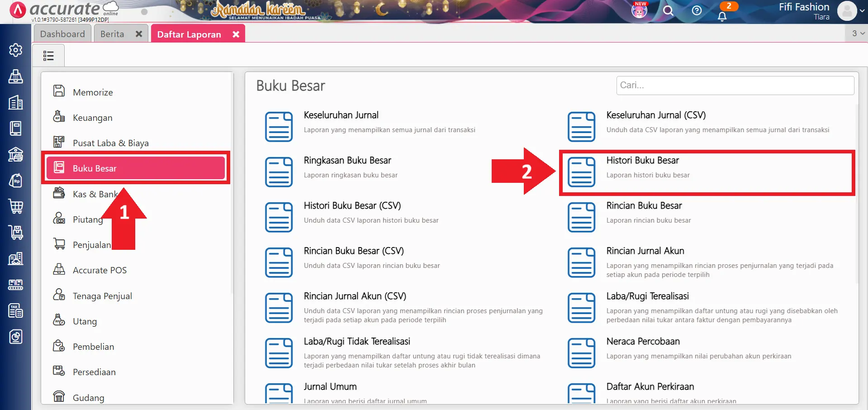The image size is (868, 410).
Task: Open the Histori Buku Besar report
Action: (x=642, y=167)
